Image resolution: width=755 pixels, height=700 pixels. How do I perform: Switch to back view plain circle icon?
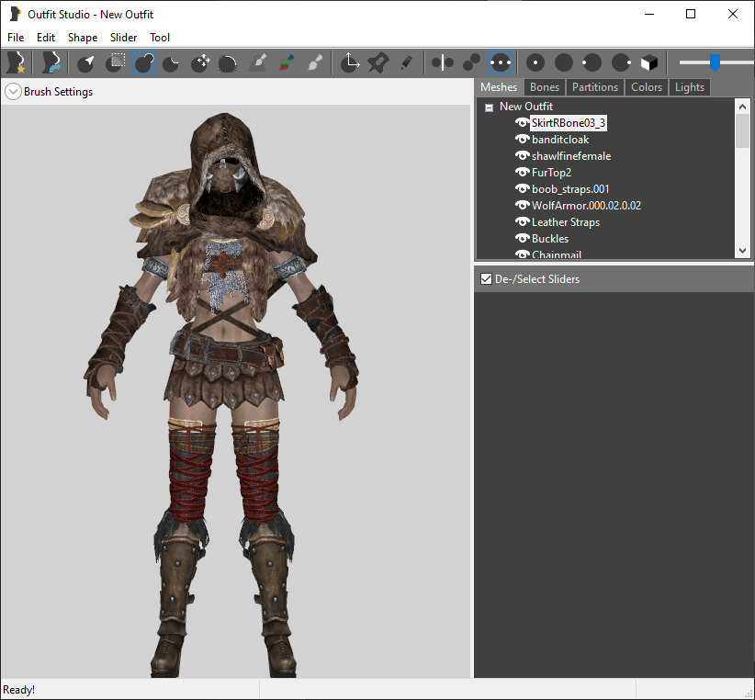564,62
